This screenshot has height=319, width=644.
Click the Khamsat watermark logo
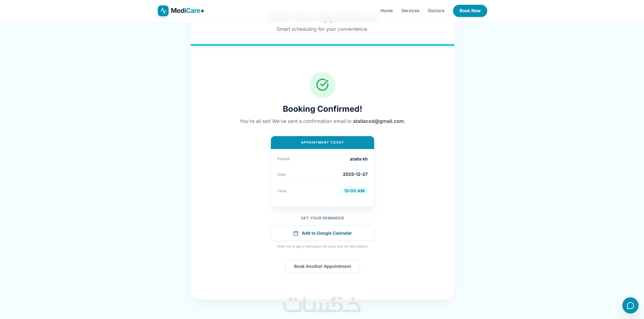click(x=322, y=305)
